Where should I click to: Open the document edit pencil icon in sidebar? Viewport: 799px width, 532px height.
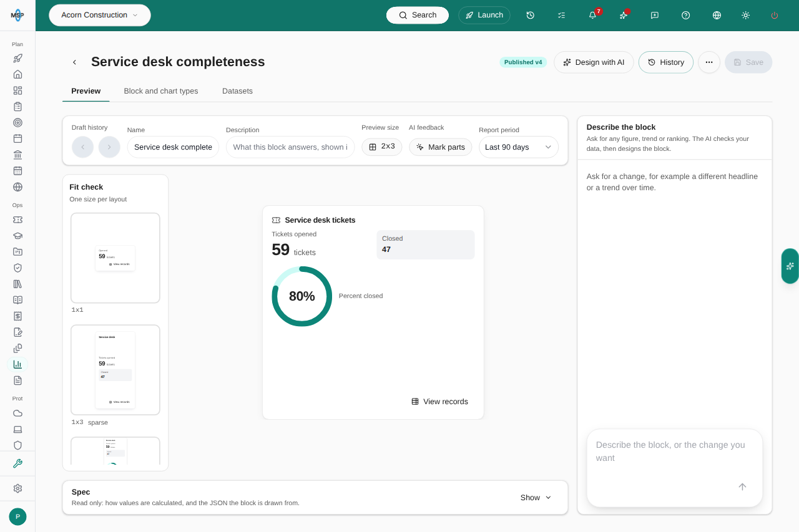17,332
